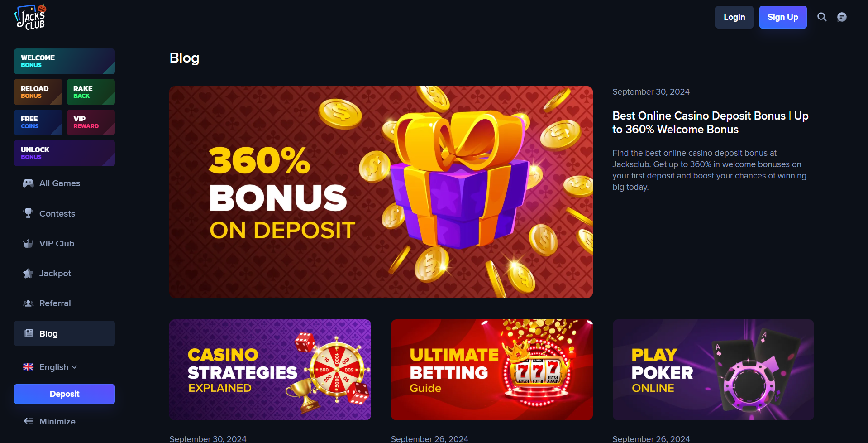868x443 pixels.
Task: Click the Login button
Action: point(734,17)
